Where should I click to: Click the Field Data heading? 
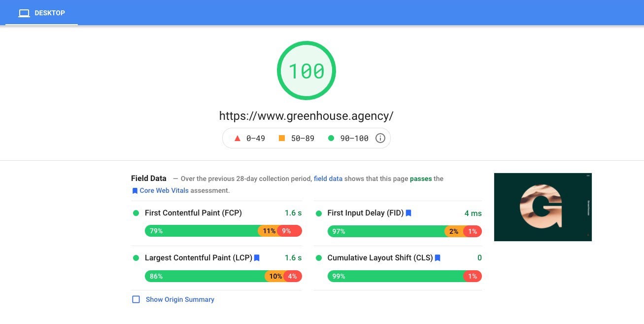point(149,179)
